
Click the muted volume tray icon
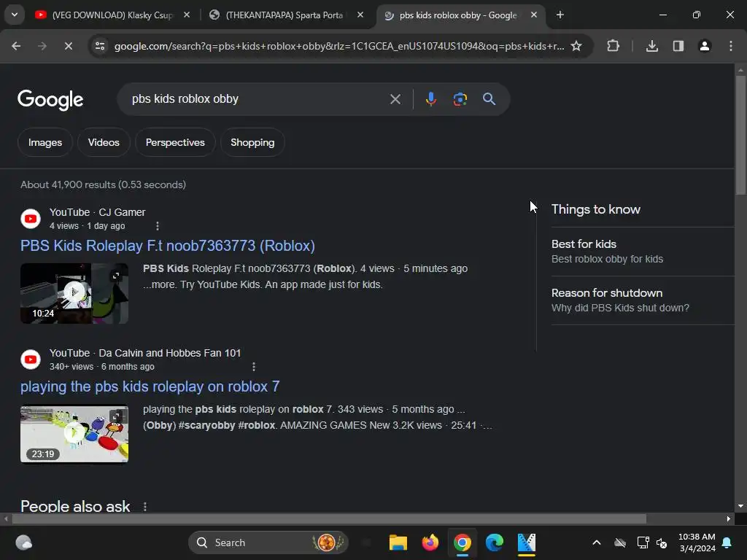click(x=662, y=542)
